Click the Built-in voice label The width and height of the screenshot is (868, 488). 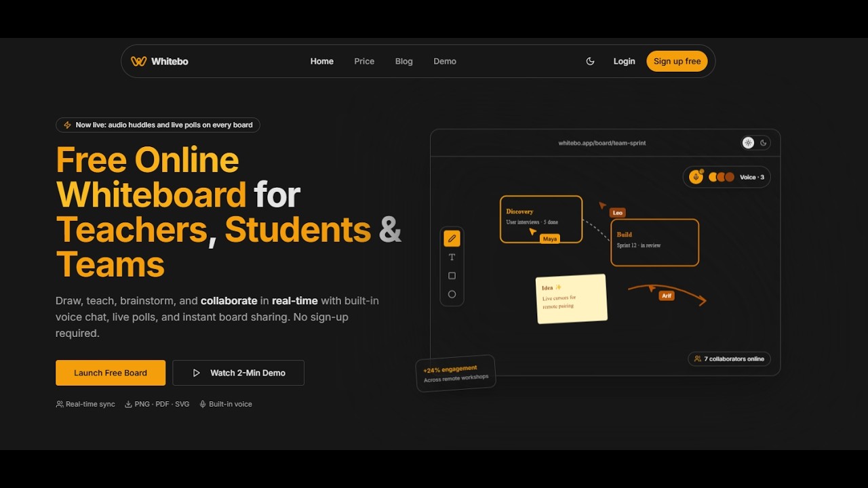click(231, 404)
